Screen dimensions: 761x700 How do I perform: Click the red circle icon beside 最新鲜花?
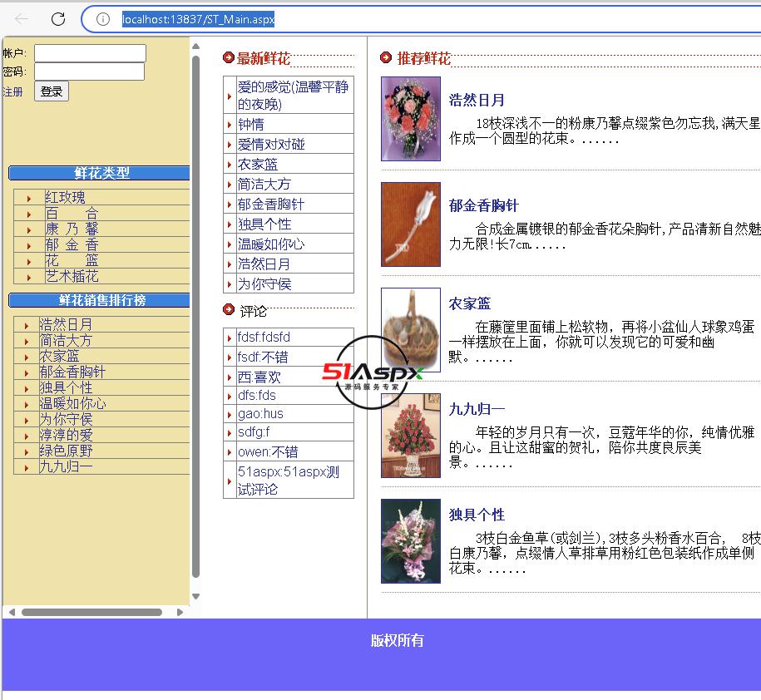tap(228, 57)
